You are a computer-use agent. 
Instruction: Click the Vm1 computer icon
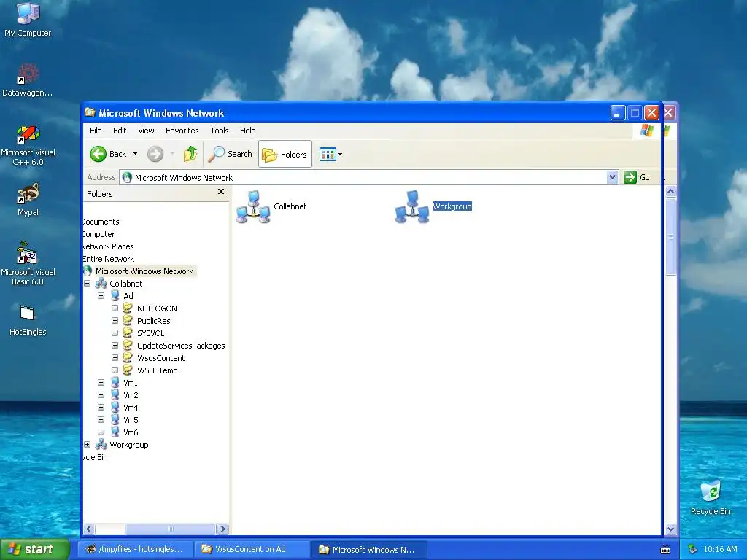(115, 382)
